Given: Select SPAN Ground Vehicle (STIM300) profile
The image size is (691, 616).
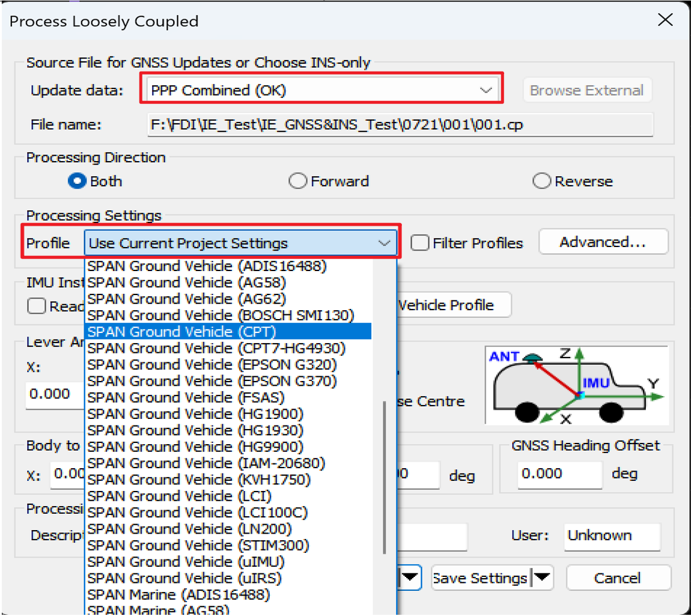Looking at the screenshot, I should [x=228, y=546].
